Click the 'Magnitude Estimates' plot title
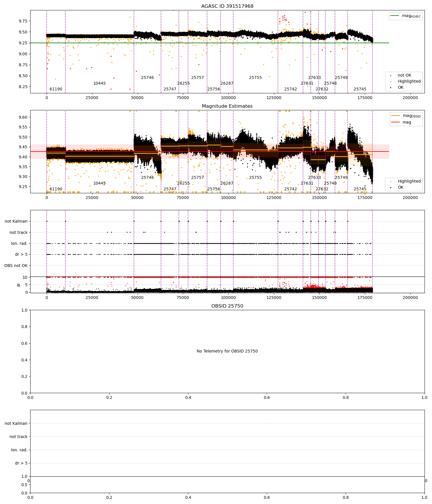 click(x=227, y=106)
